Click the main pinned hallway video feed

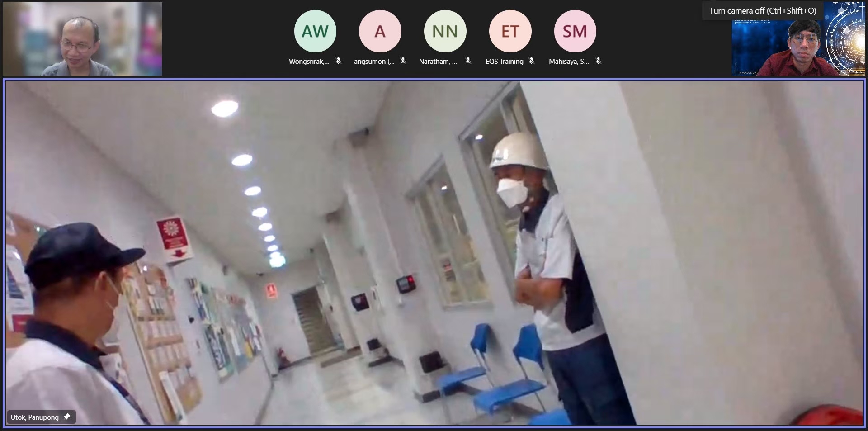[434, 253]
